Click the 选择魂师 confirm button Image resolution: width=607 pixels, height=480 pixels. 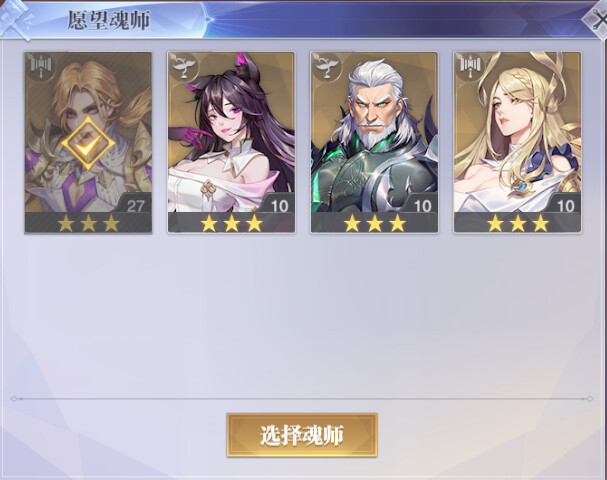(302, 435)
